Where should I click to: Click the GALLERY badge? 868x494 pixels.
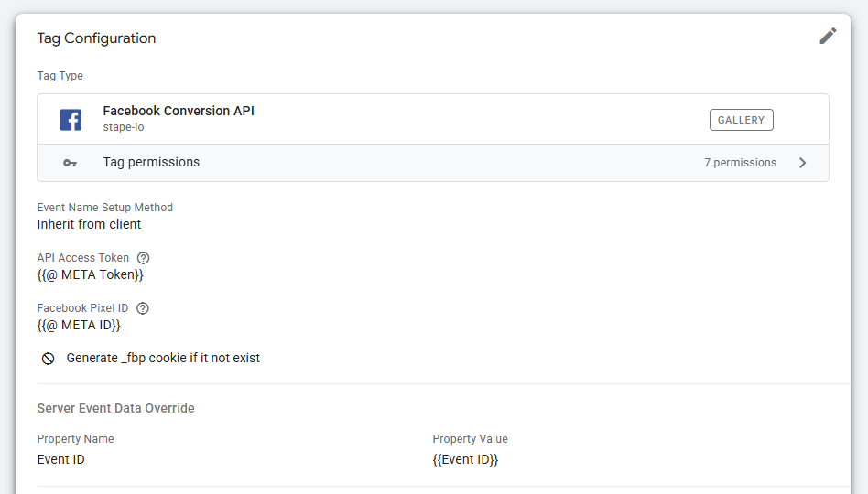click(741, 120)
